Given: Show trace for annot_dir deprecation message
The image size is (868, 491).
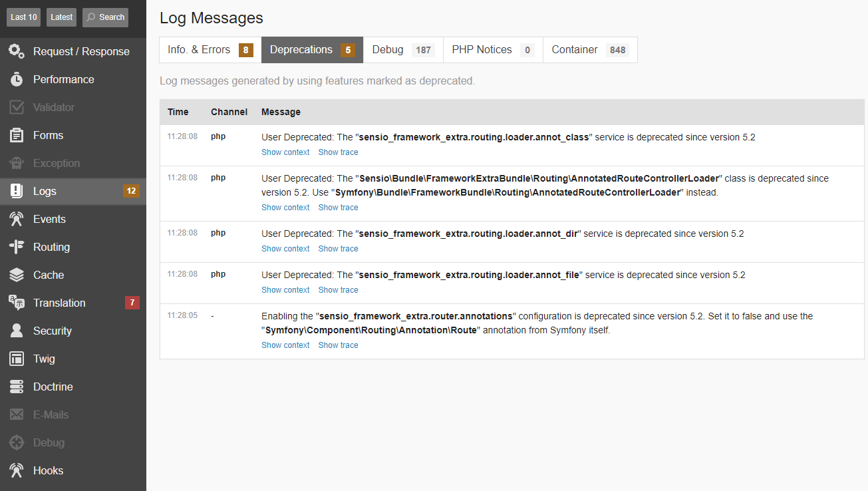Looking at the screenshot, I should click(x=338, y=249).
